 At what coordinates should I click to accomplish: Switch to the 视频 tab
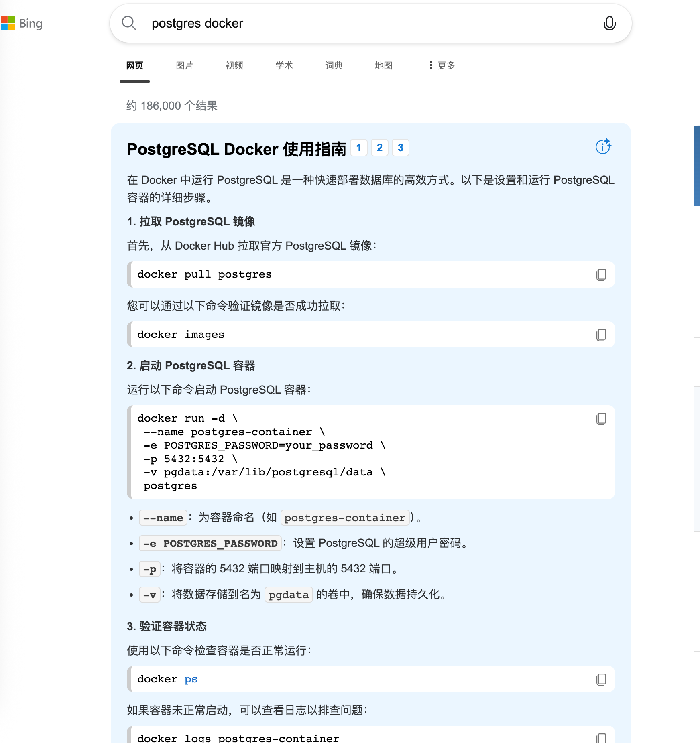(x=234, y=65)
